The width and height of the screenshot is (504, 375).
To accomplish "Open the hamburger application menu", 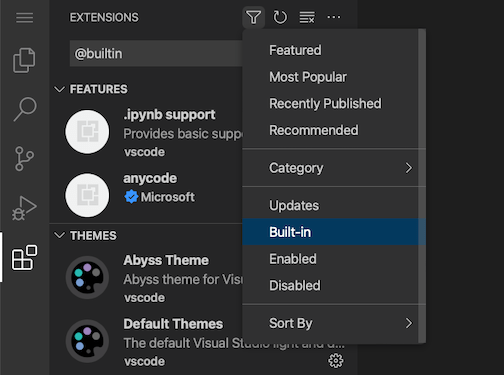I will click(x=25, y=18).
